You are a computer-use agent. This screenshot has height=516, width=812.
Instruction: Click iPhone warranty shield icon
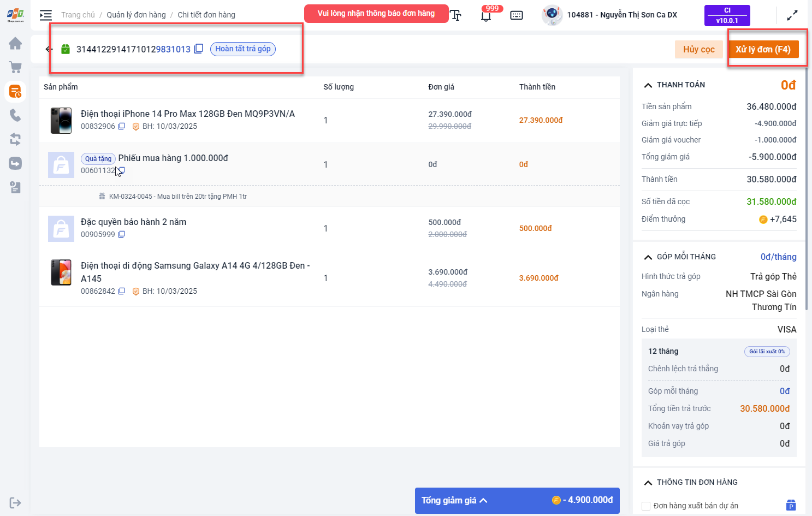136,127
